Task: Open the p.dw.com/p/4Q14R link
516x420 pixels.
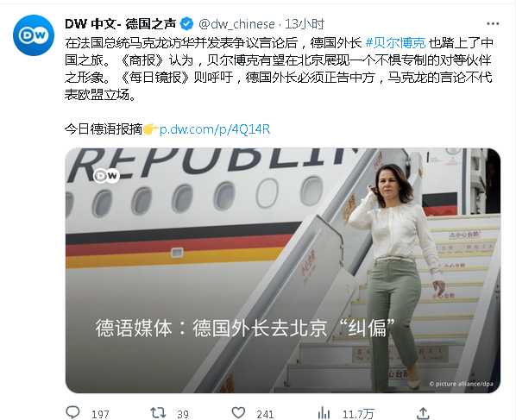Action: (x=215, y=129)
